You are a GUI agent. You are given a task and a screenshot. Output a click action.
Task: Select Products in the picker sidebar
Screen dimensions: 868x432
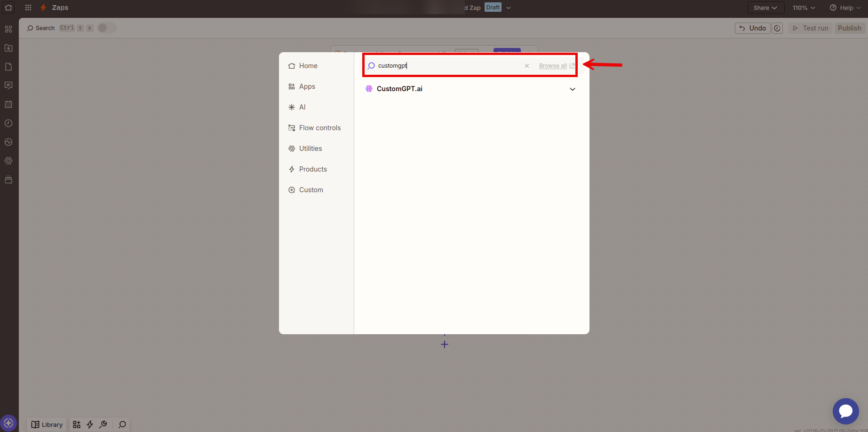pyautogui.click(x=316, y=169)
